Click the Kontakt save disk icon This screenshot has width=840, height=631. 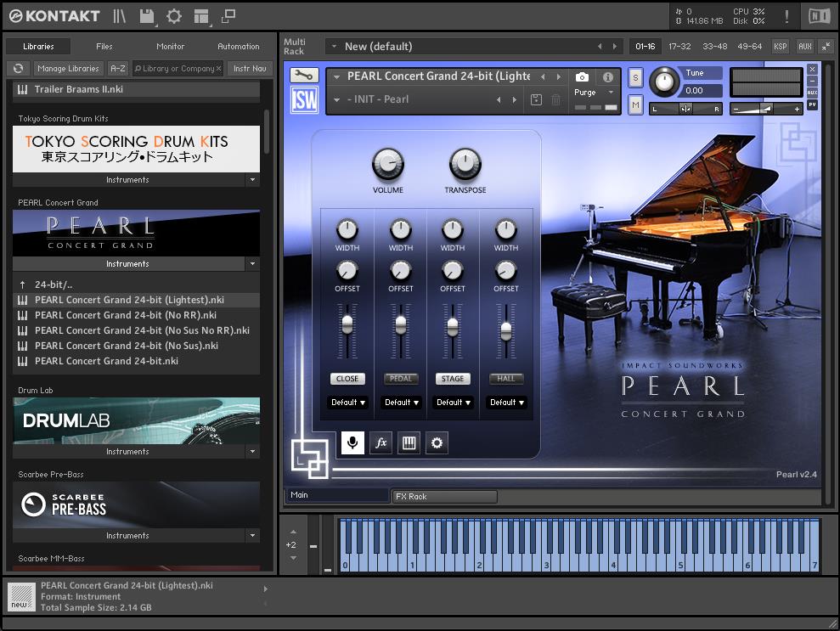[x=147, y=16]
